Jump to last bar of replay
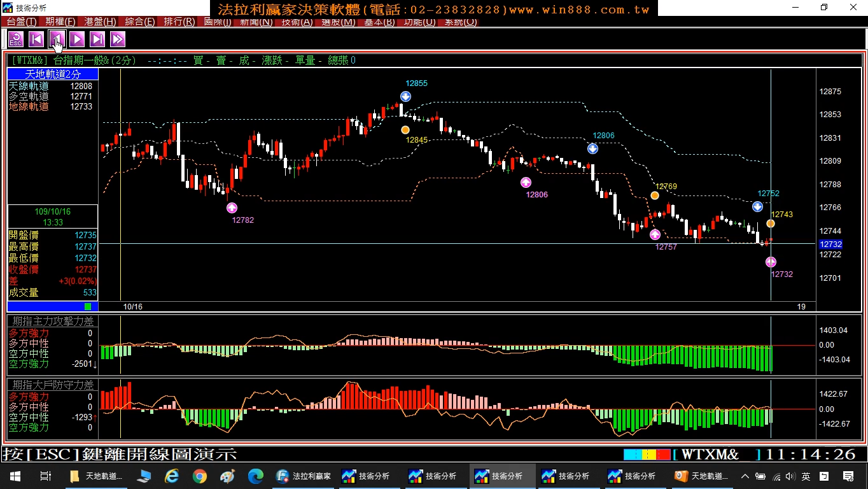This screenshot has width=868, height=489. 97,39
